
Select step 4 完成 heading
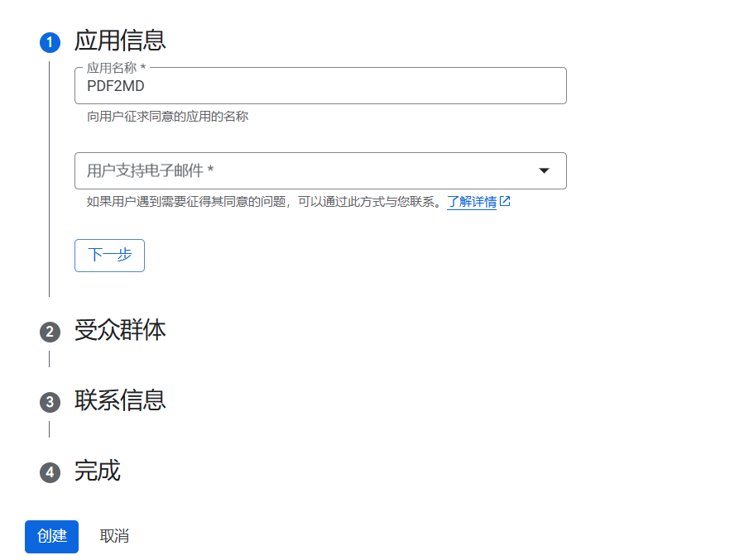click(97, 471)
